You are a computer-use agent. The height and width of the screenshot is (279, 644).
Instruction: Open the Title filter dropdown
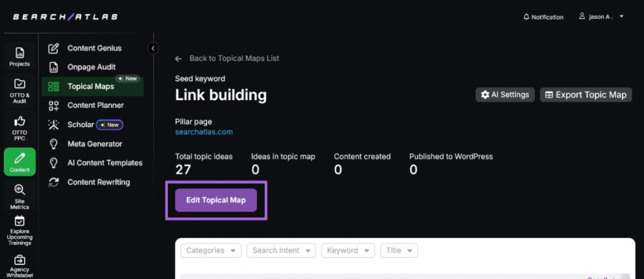pyautogui.click(x=399, y=251)
